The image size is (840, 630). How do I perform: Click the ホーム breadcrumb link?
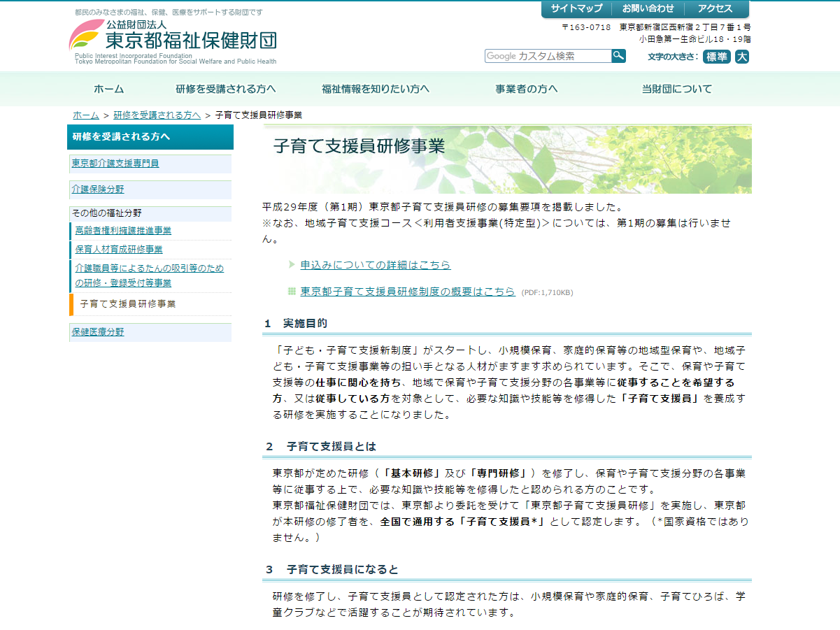point(85,115)
